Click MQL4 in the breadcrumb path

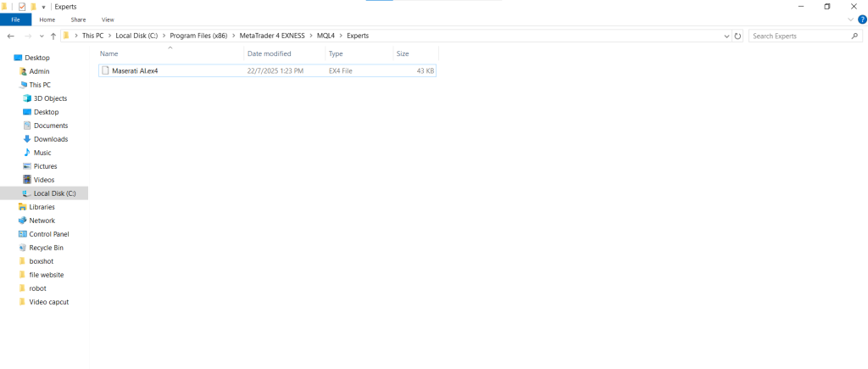coord(326,36)
